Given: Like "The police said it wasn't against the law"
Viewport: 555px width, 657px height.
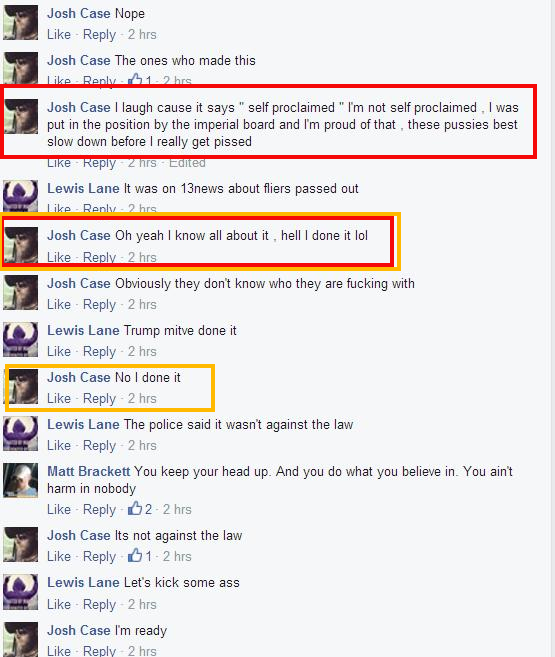Looking at the screenshot, I should coord(59,445).
